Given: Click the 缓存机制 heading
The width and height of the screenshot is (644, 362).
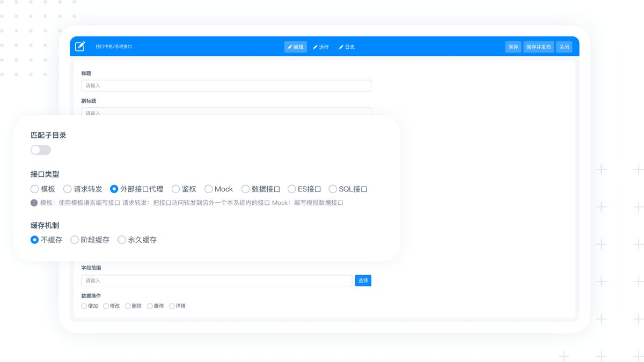Looking at the screenshot, I should 45,225.
